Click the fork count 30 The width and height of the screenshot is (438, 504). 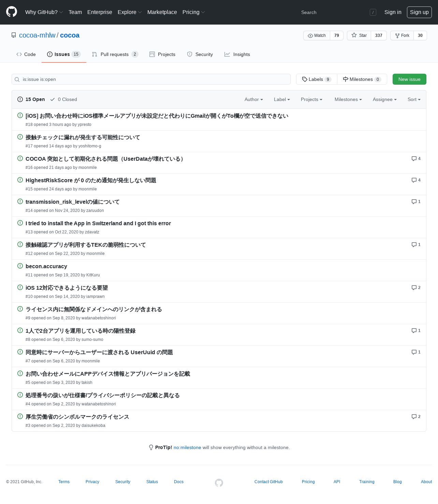420,35
